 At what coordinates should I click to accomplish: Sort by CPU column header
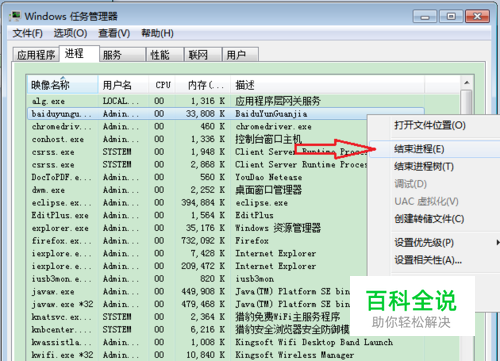pyautogui.click(x=163, y=85)
